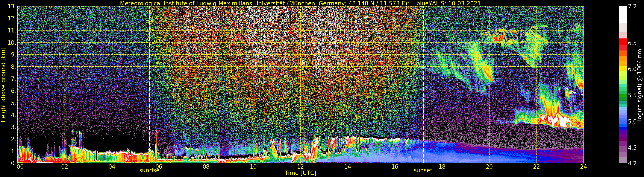Pick the green colorbar segment near 5.5
The width and height of the screenshot is (644, 177).
coord(623,95)
